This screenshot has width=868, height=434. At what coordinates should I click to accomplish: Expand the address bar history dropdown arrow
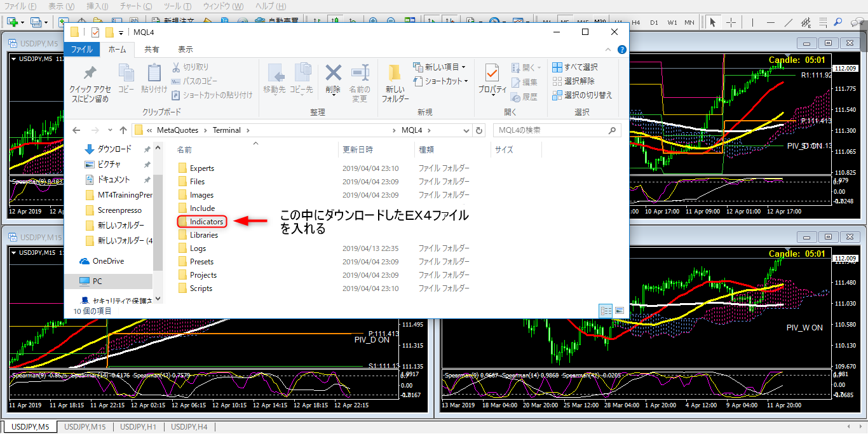click(x=467, y=130)
